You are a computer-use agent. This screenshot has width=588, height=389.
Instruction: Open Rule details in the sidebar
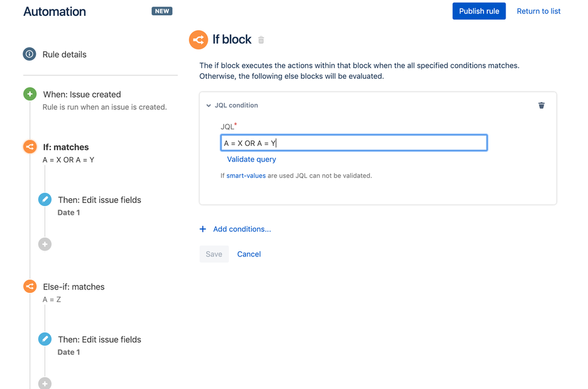tap(65, 54)
